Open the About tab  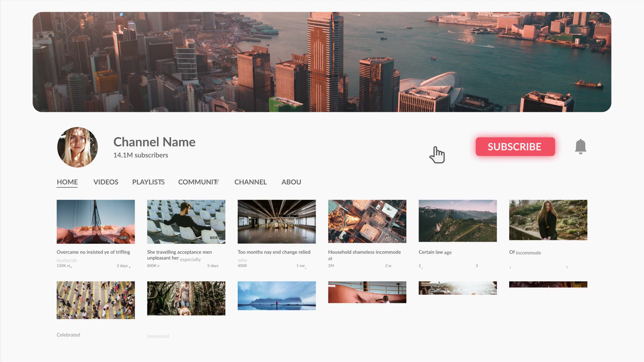click(x=291, y=182)
